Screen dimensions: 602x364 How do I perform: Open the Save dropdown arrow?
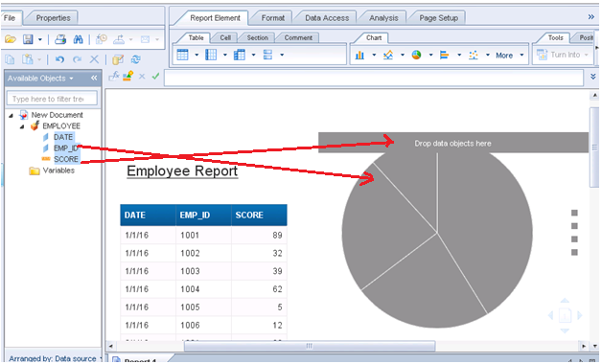[x=40, y=39]
